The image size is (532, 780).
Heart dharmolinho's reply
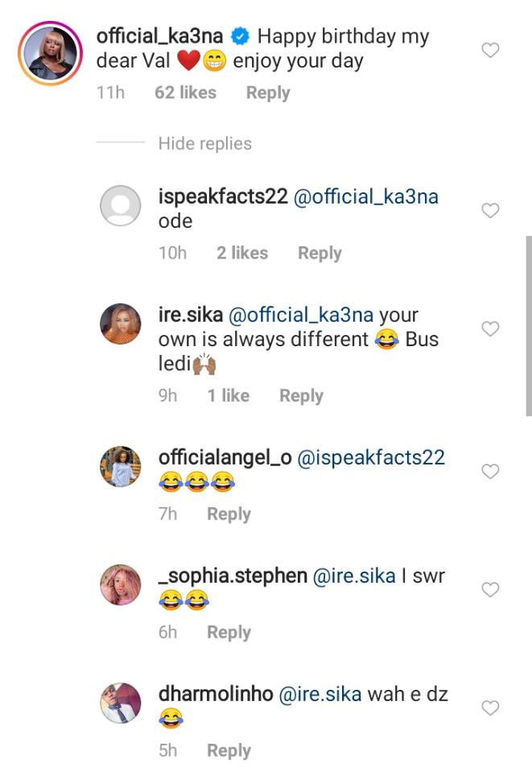coord(489,708)
